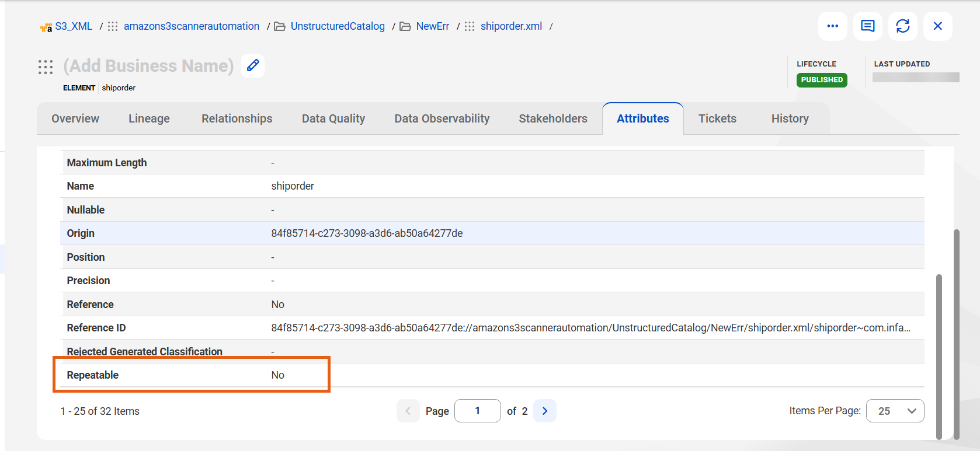Select the Precision attribute label
980x451 pixels.
coord(88,281)
